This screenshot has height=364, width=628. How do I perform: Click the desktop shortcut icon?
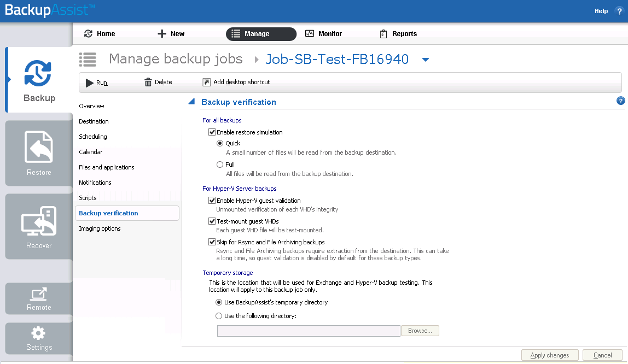point(206,82)
